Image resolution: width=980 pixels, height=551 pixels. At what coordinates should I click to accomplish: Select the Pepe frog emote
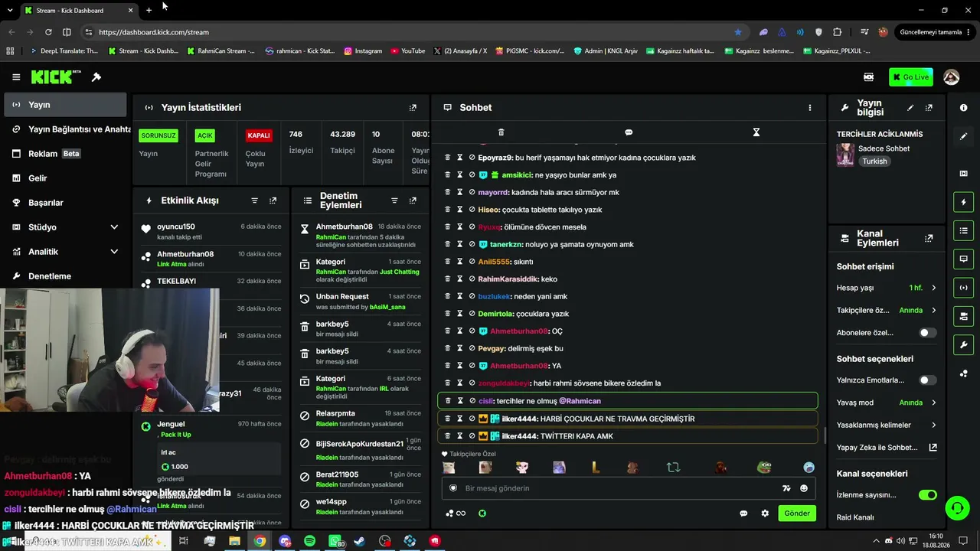click(x=764, y=467)
